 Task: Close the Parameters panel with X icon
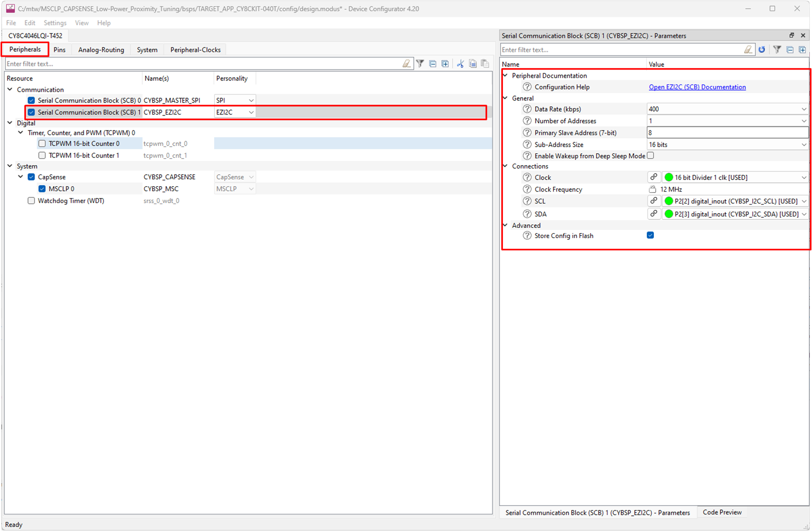(803, 36)
